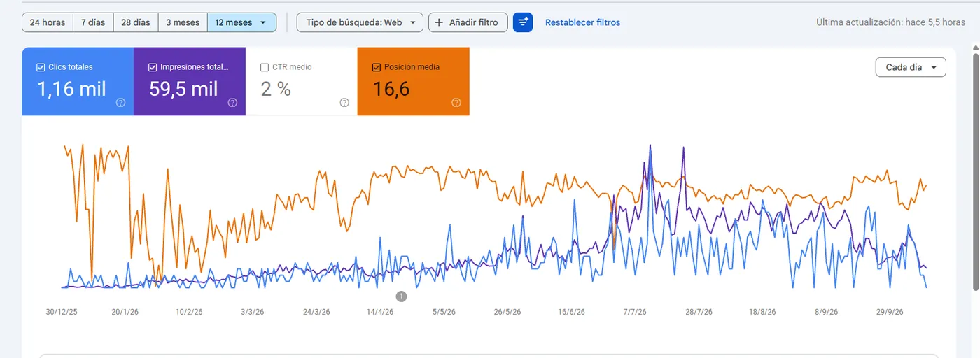Click the 14/4/26 axis date label
This screenshot has width=980, height=358.
[x=380, y=312]
